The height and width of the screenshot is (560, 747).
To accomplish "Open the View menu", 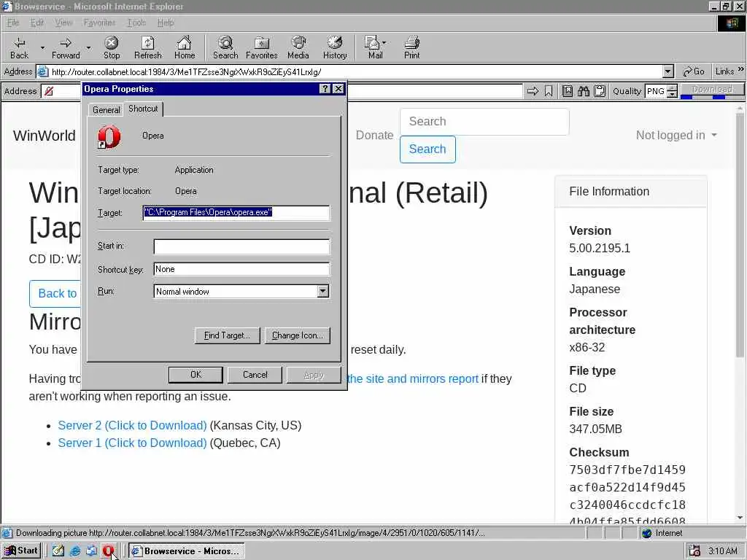I will (x=63, y=23).
